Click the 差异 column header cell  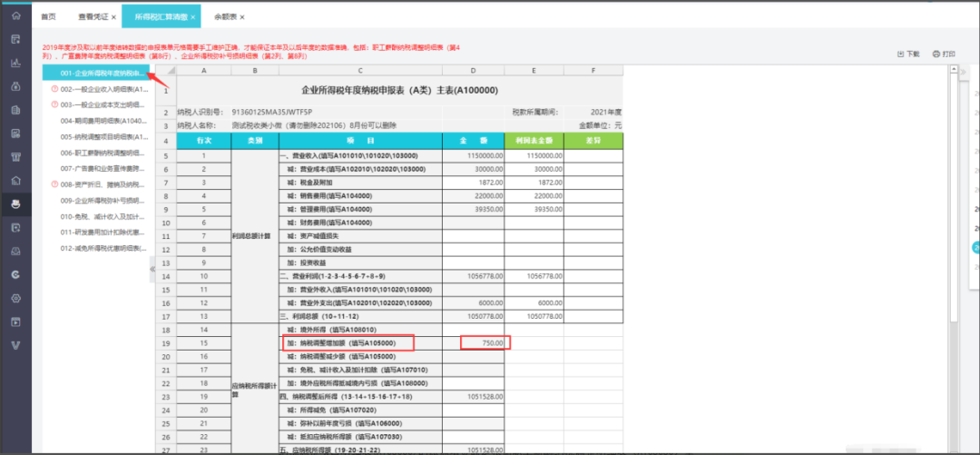pyautogui.click(x=593, y=140)
